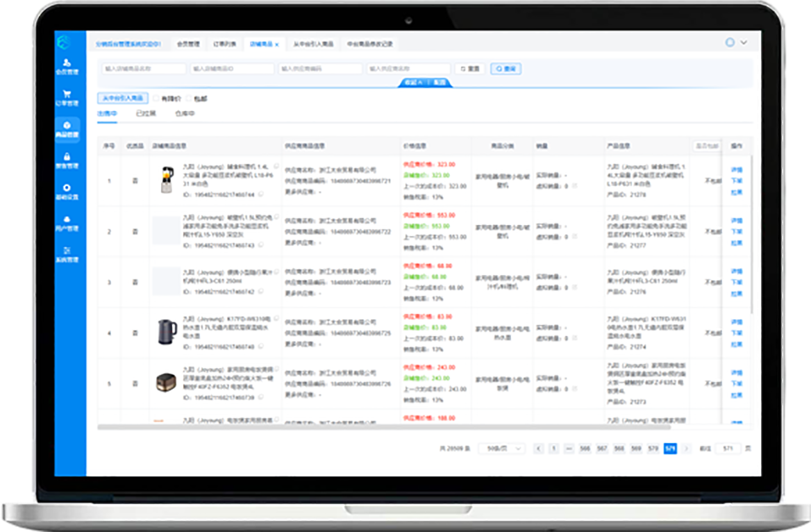The width and height of the screenshot is (811, 532).
Task: Expand the 50条/页 page size dropdown
Action: (505, 449)
